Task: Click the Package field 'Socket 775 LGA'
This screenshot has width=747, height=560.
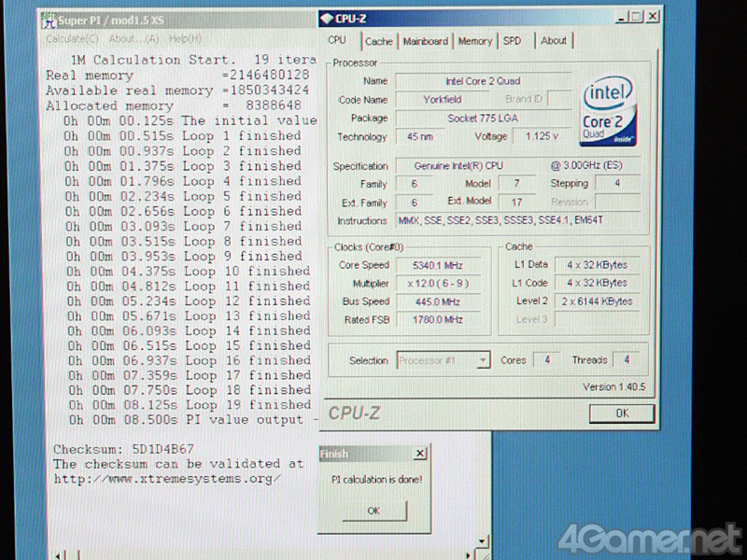Action: click(483, 119)
